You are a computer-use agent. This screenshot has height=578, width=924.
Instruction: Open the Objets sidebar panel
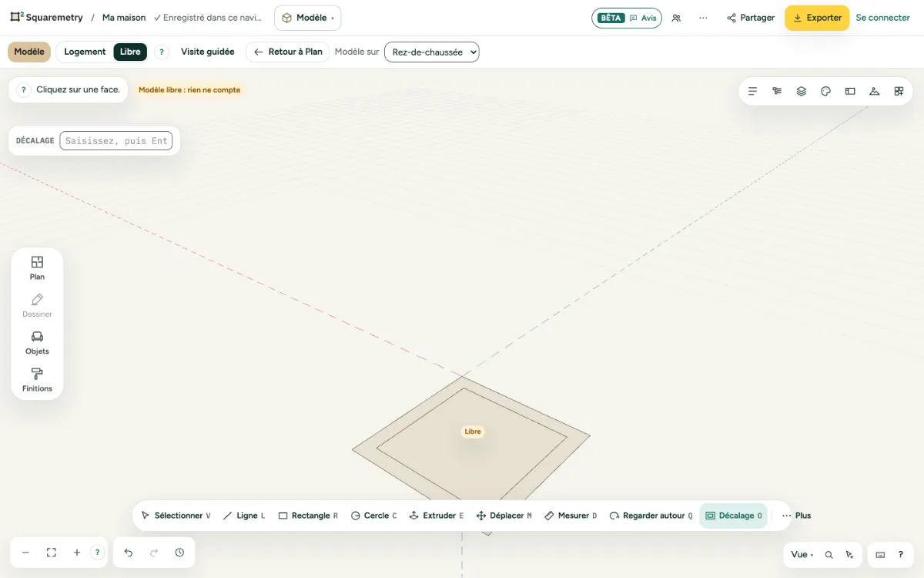click(37, 343)
